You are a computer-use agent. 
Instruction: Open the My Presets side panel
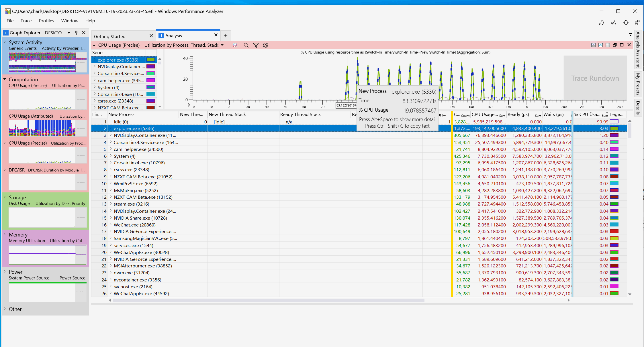638,84
